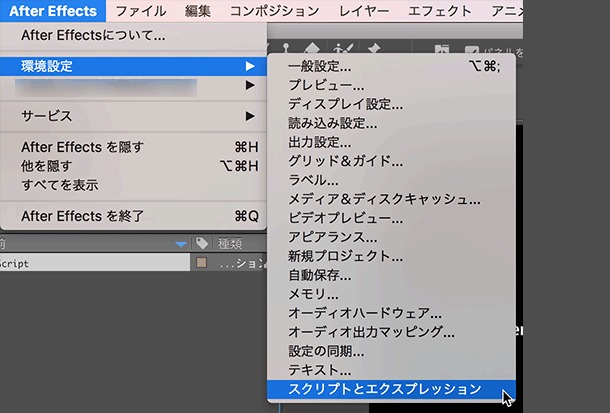Open ラベル... preferences
Viewport: 610px width, 413px height.
391,180
